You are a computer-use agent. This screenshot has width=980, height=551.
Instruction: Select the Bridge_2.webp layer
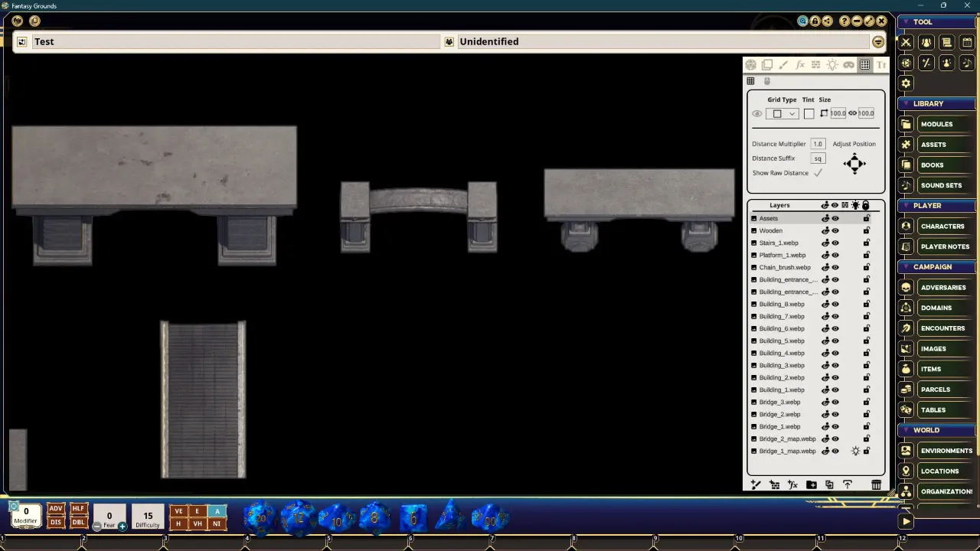click(812, 414)
